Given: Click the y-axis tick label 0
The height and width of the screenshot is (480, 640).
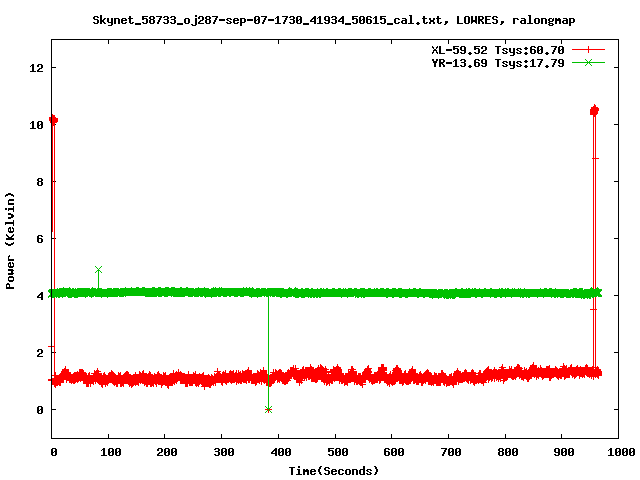Looking at the screenshot, I should click(x=40, y=410).
